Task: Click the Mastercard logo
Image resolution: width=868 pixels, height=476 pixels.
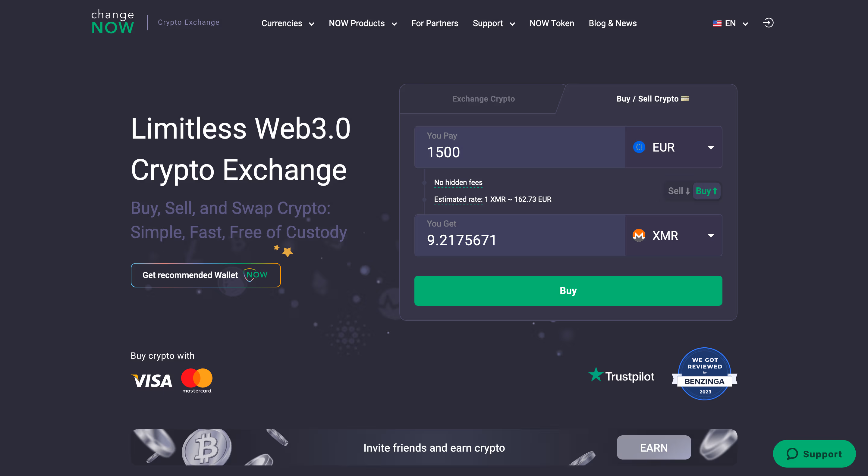Action: [x=197, y=381]
